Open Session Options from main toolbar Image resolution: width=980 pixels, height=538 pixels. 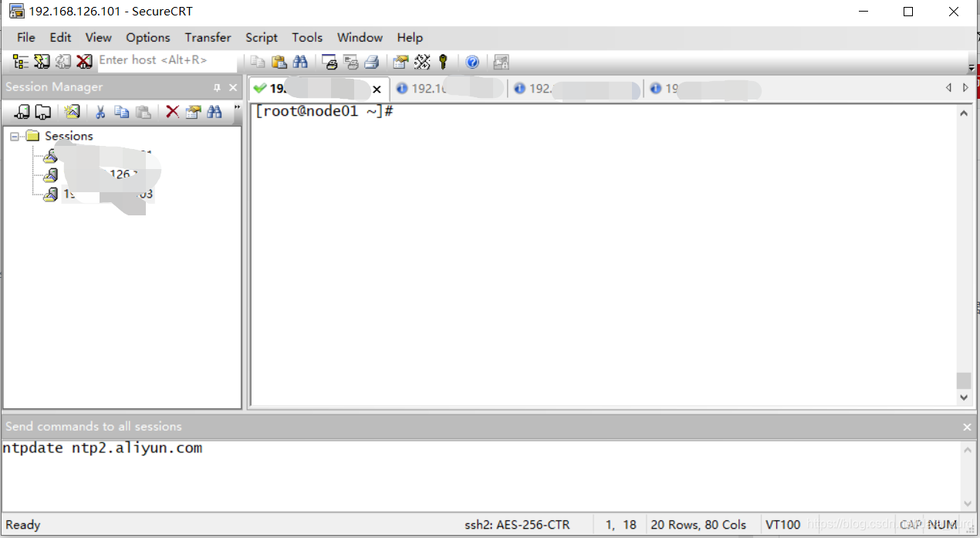400,62
